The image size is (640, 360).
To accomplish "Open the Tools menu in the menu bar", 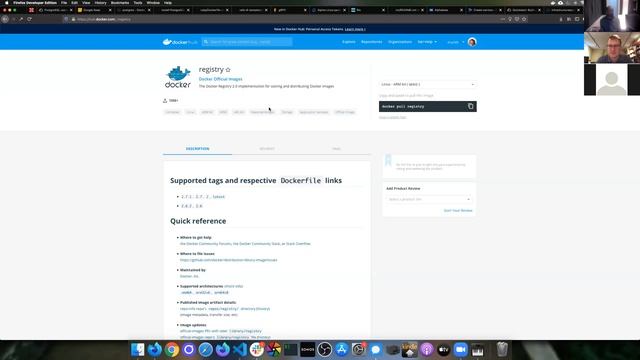I will click(x=138, y=2).
